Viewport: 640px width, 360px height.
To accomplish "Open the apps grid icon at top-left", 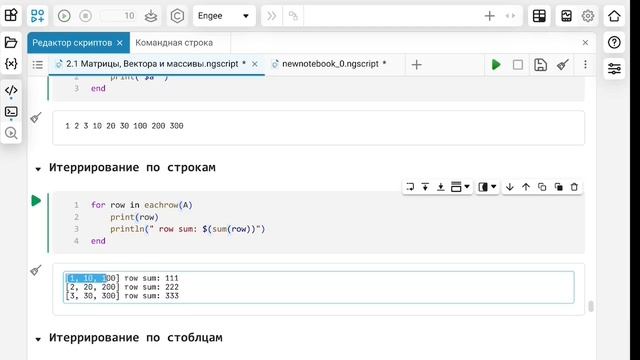I will [11, 15].
